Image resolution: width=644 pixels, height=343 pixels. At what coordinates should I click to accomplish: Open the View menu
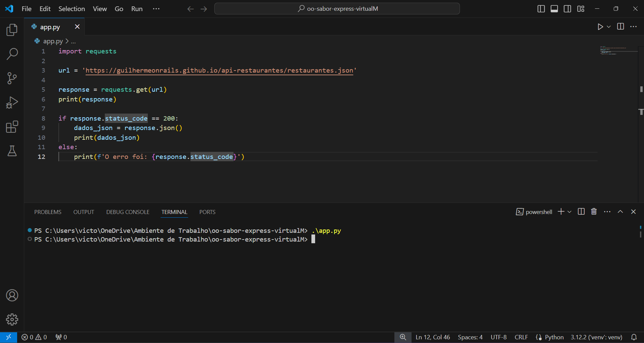pos(100,9)
